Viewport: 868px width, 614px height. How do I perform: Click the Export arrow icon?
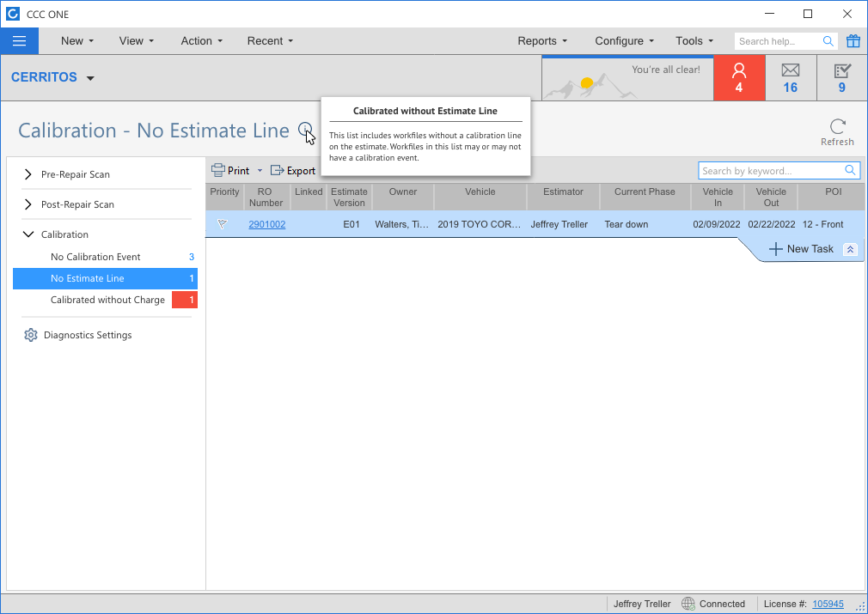[277, 170]
